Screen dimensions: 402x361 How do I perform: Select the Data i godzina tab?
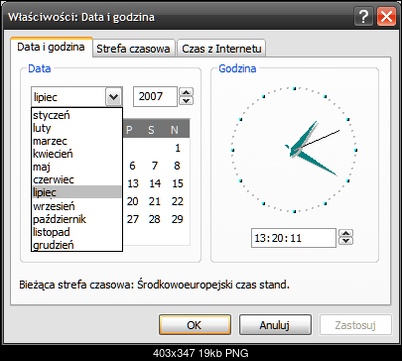pos(51,47)
